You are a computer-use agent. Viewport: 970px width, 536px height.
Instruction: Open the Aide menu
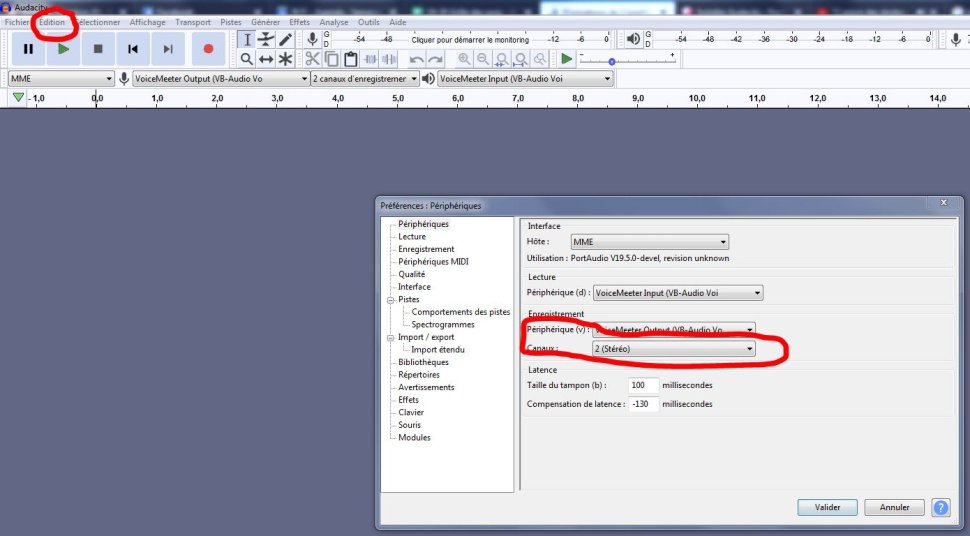coord(398,22)
